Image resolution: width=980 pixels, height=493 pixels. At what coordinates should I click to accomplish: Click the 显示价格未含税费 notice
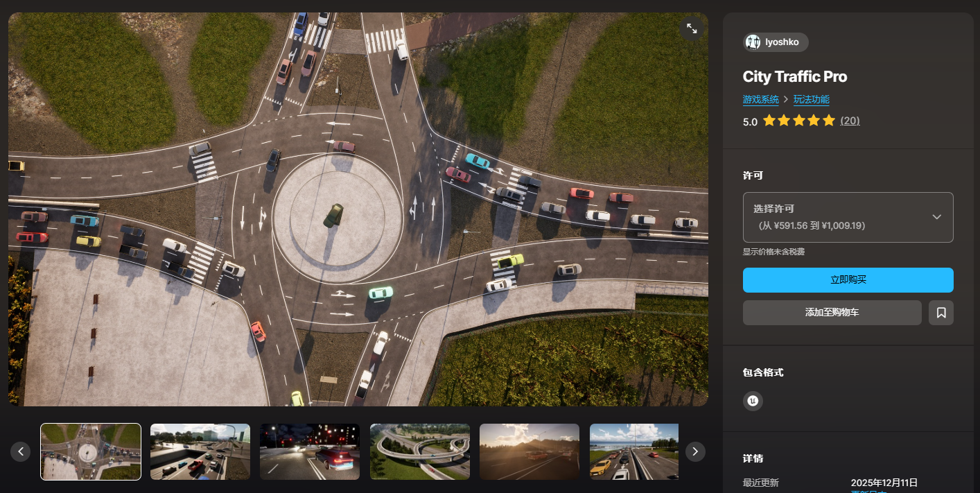773,252
